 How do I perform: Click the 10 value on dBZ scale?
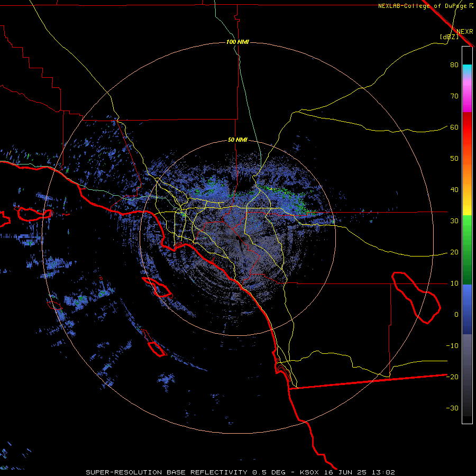[454, 283]
